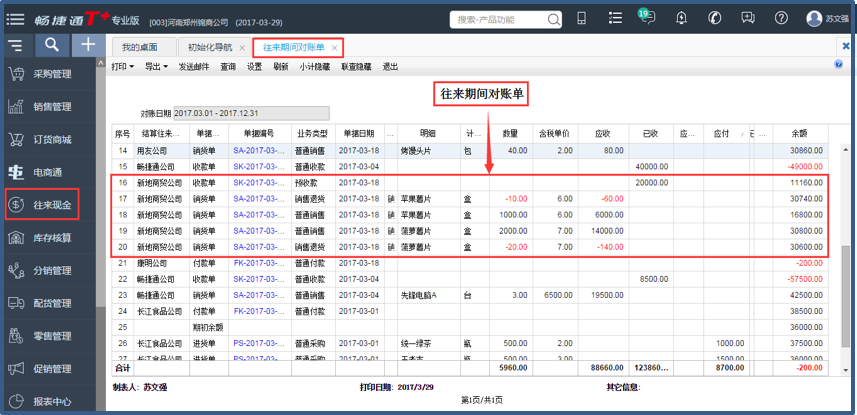Open 订货商城 module
The image size is (857, 415).
point(48,140)
